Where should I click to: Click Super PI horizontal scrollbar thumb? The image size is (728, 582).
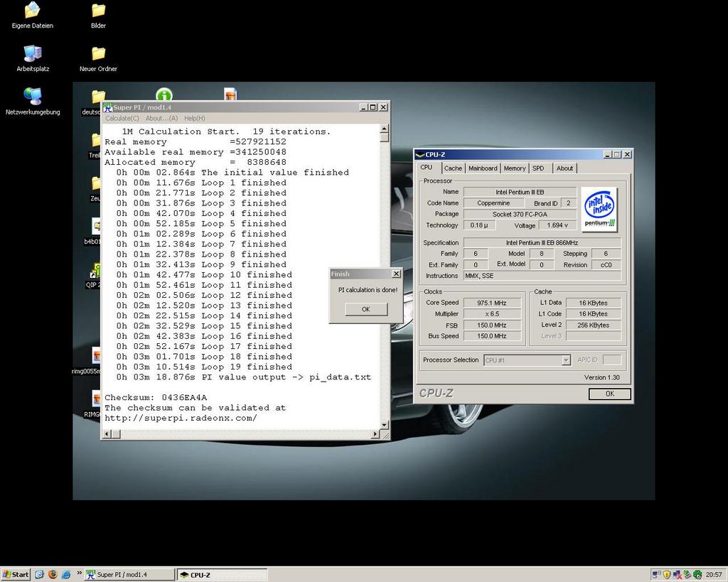coord(116,434)
